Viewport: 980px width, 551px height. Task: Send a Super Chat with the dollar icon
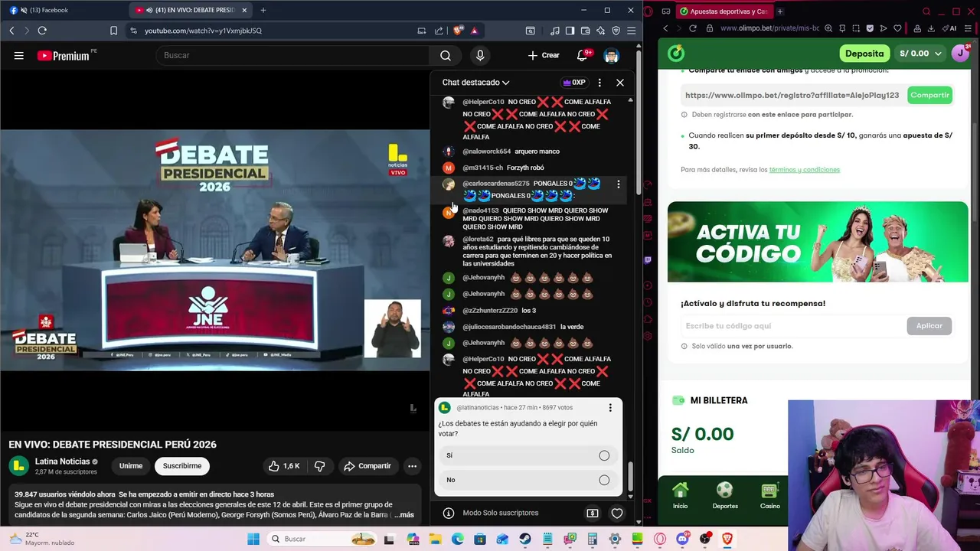593,513
